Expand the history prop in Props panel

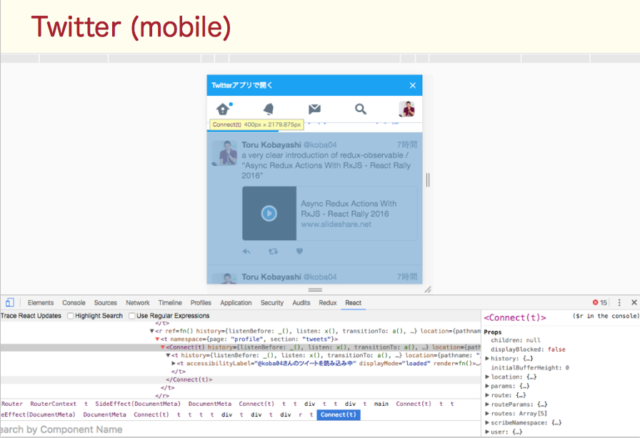coord(487,357)
